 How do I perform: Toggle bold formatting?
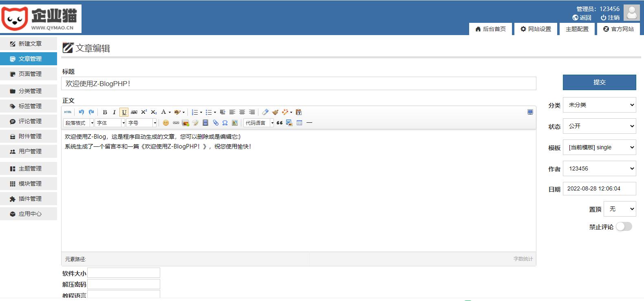click(105, 112)
